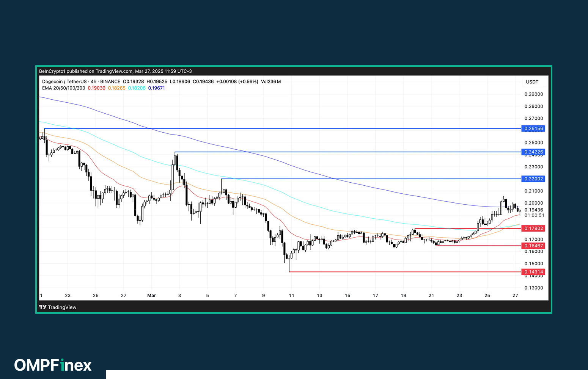The image size is (588, 379).
Task: Click the Vol 236M volume readout
Action: (x=271, y=81)
